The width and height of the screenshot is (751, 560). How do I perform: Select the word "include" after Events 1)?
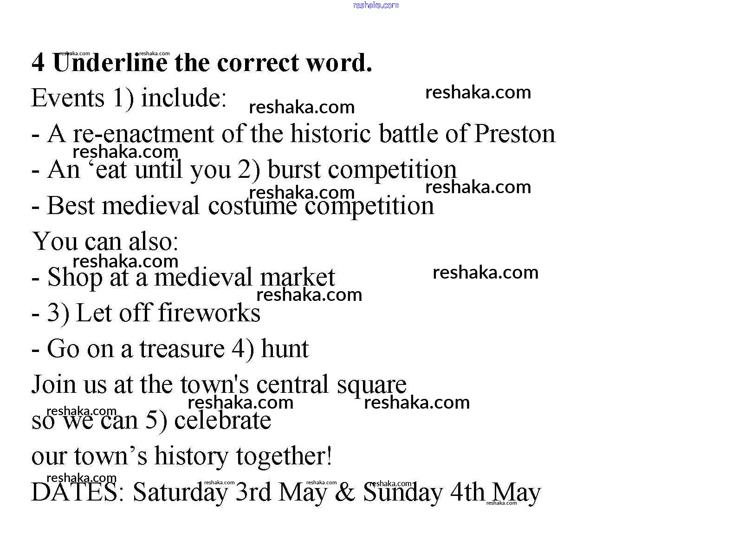pyautogui.click(x=183, y=98)
